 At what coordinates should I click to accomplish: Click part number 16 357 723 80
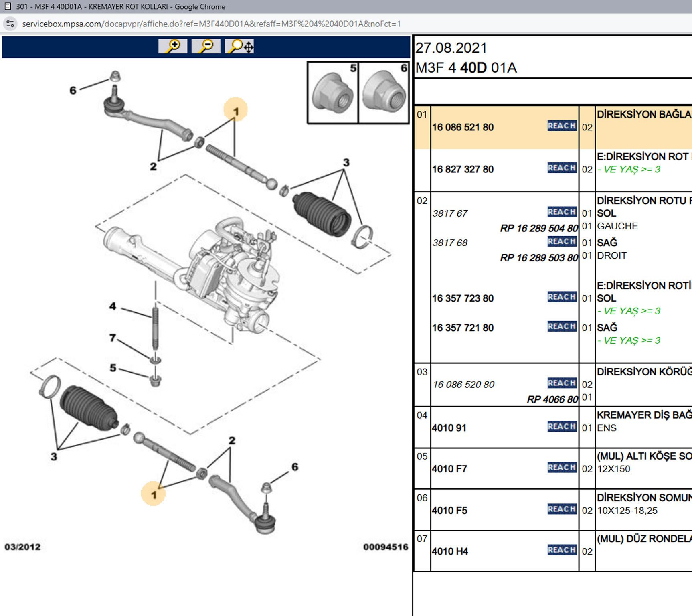tap(463, 298)
